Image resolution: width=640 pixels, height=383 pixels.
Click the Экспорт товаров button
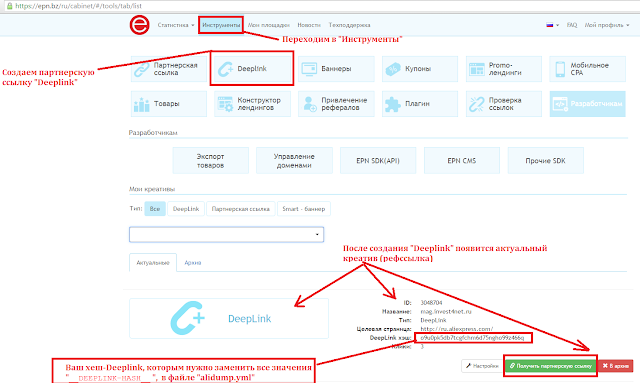pos(211,160)
